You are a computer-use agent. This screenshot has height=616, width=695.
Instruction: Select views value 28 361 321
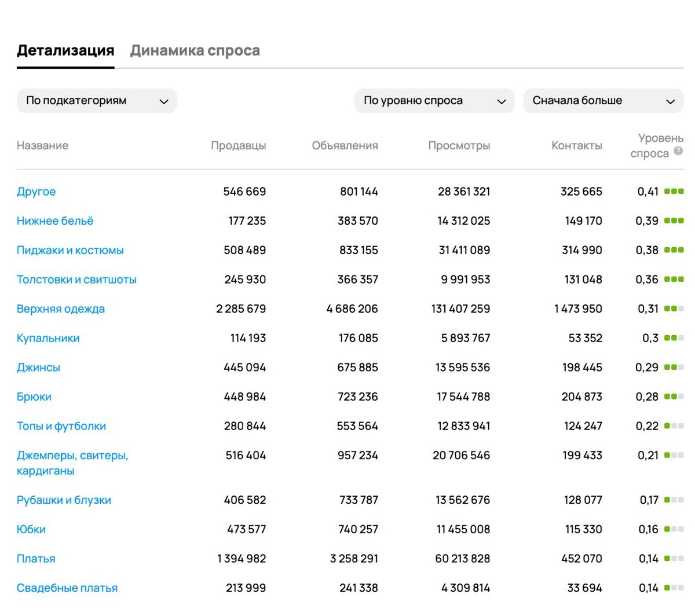(464, 192)
